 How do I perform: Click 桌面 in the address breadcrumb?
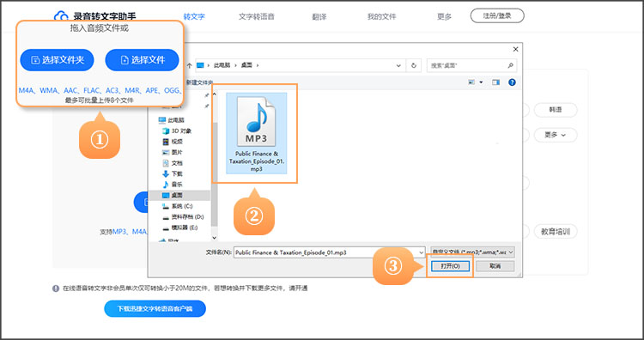(246, 65)
